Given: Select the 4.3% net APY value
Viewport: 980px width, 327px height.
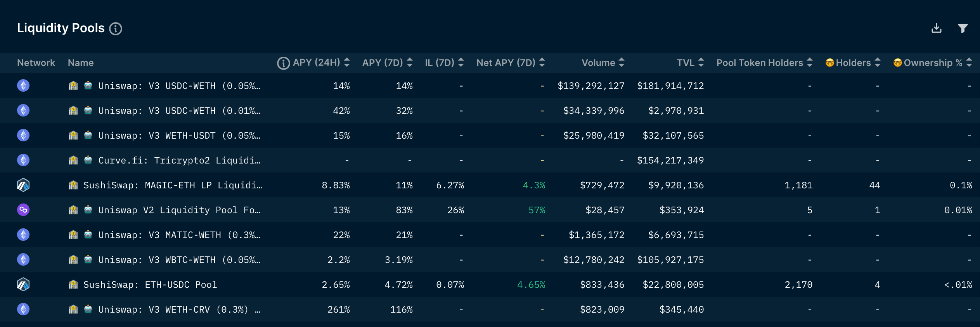Looking at the screenshot, I should 534,185.
